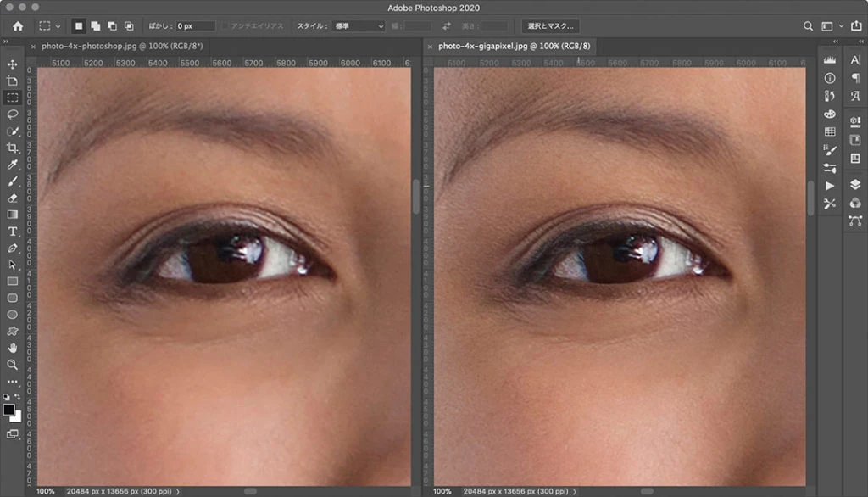The height and width of the screenshot is (497, 868).
Task: Open the スタイル dropdown set to 標準
Action: coord(358,26)
